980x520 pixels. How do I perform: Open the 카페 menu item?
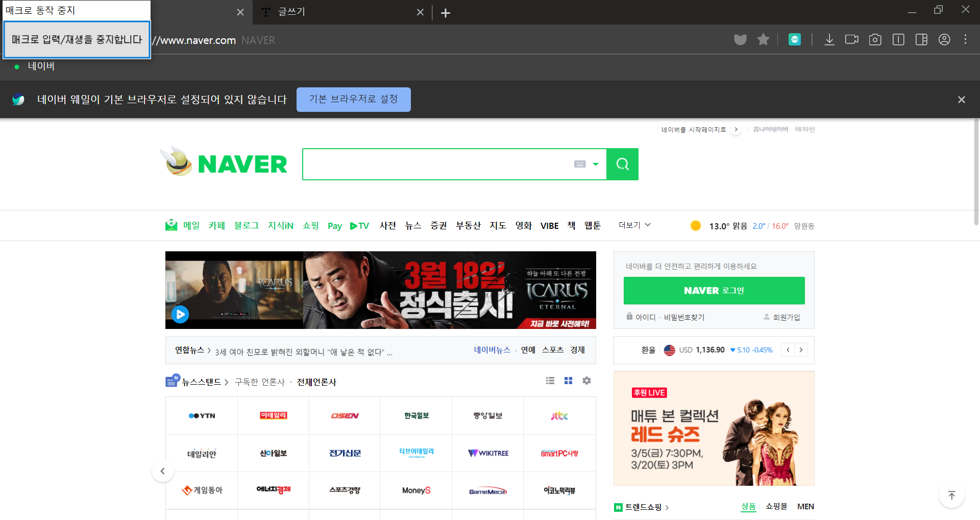pos(216,225)
